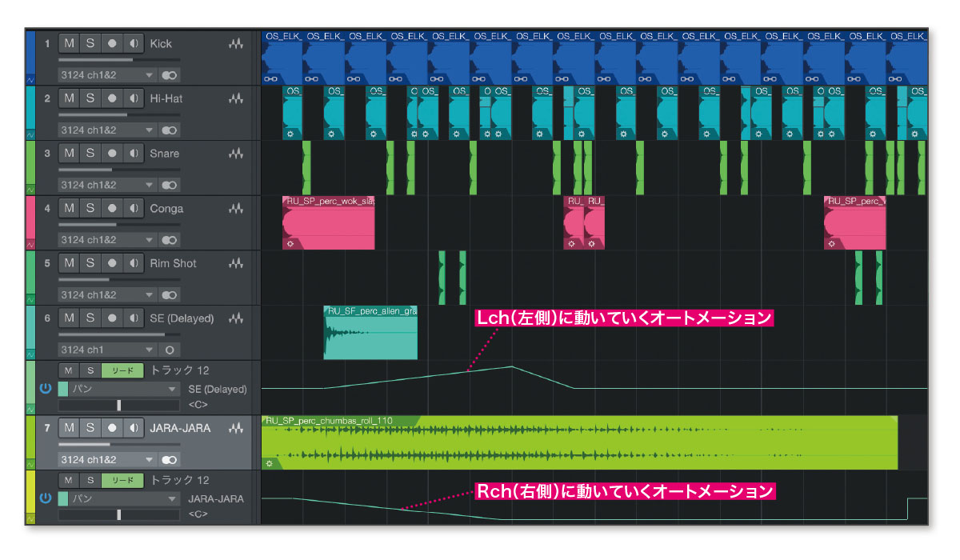
Task: Open the Kick track input dropdown 3124 ch1&2
Action: (x=108, y=74)
